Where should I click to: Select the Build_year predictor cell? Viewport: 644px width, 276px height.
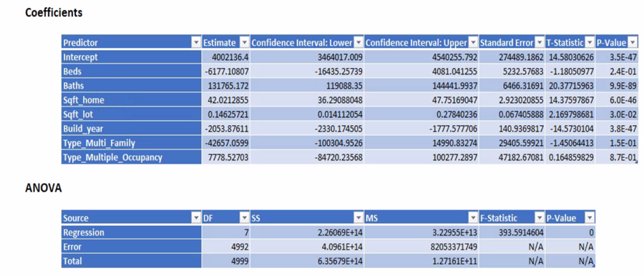coord(132,129)
